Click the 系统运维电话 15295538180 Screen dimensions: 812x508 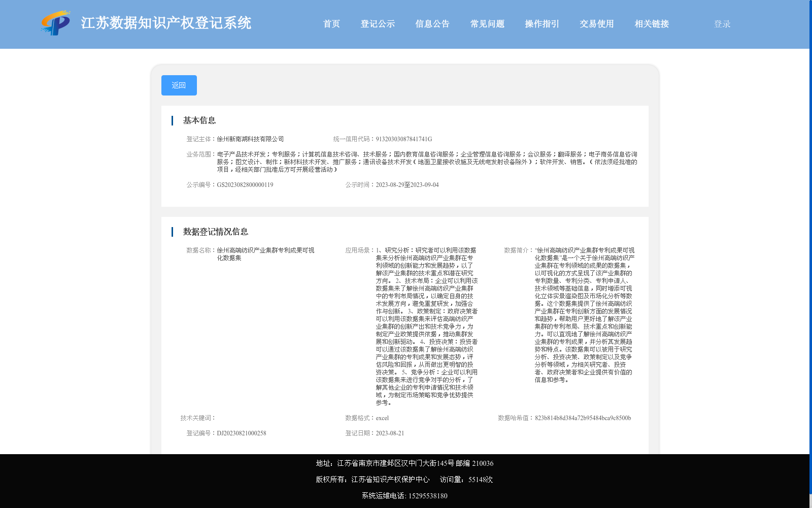pyautogui.click(x=404, y=496)
